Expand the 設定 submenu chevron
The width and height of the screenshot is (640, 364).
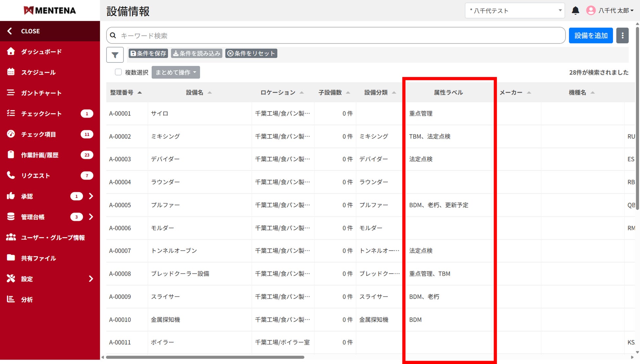pos(91,279)
